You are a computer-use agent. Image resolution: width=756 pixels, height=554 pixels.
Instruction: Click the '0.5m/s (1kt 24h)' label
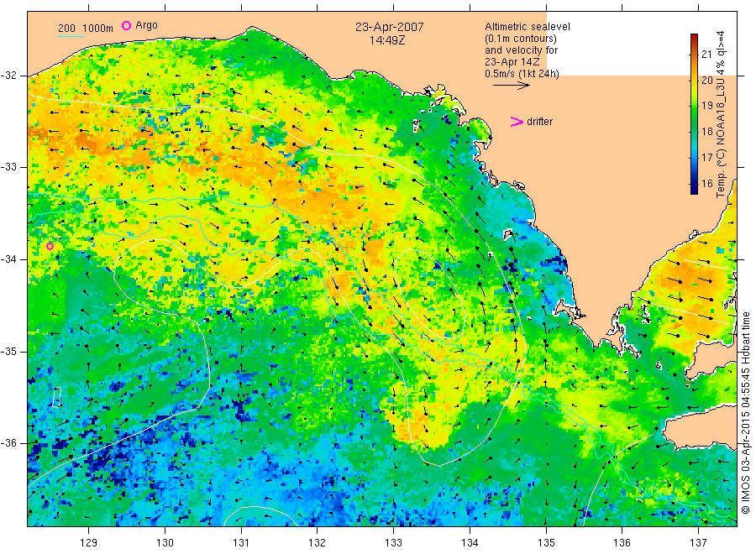point(522,74)
